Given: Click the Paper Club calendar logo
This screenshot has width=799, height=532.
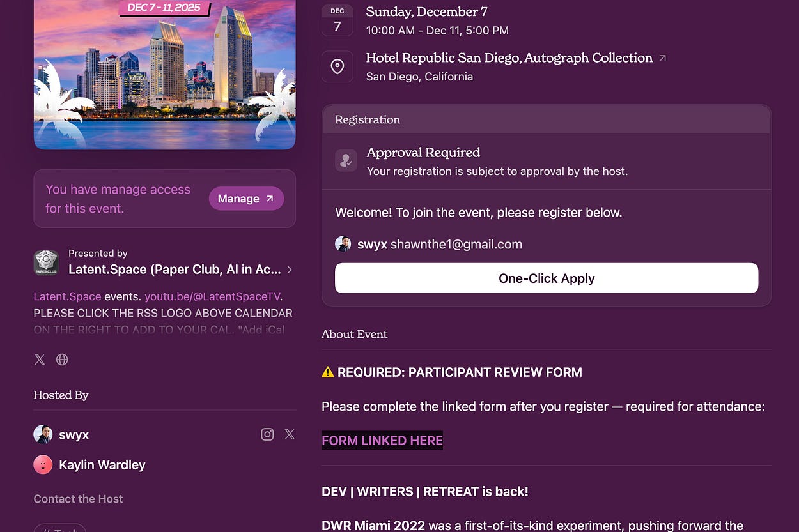Looking at the screenshot, I should (46, 262).
